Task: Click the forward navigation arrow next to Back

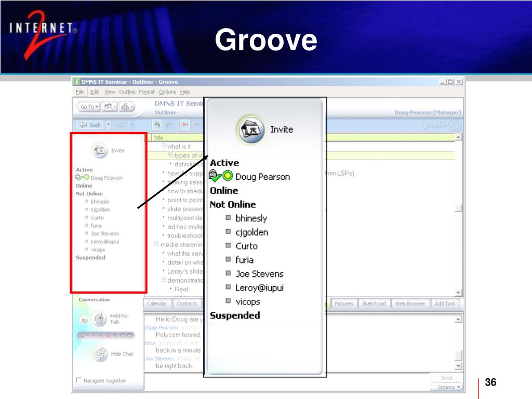Action: tap(121, 125)
